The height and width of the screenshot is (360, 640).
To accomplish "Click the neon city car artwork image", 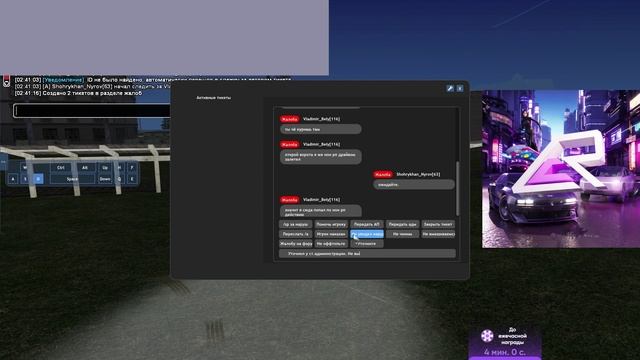I will [561, 169].
